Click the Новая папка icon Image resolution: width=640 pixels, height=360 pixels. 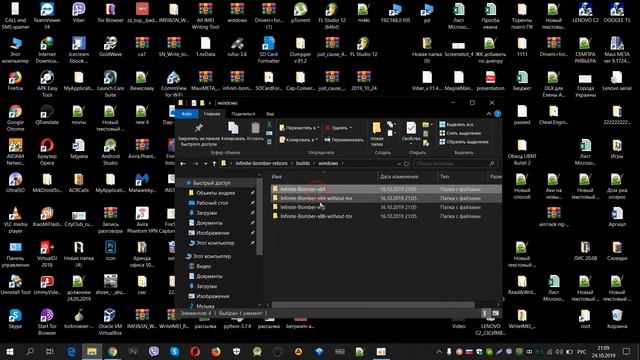click(x=376, y=128)
